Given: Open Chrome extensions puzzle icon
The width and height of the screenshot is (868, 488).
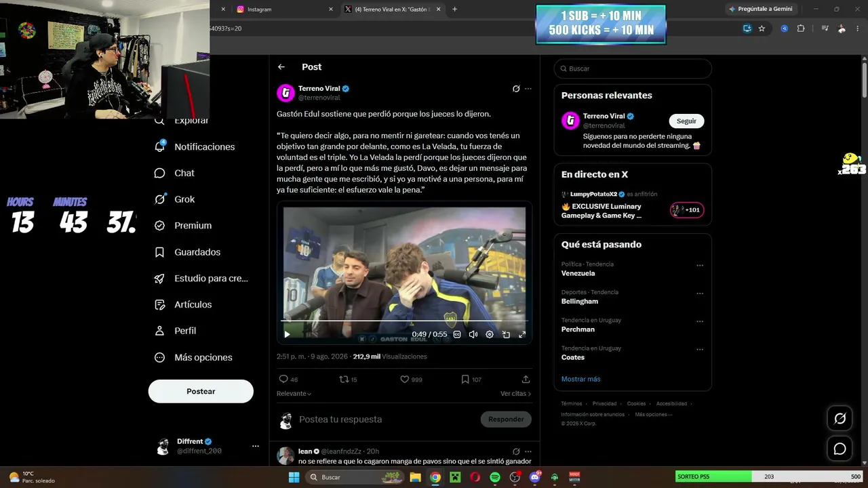Looking at the screenshot, I should (x=801, y=28).
